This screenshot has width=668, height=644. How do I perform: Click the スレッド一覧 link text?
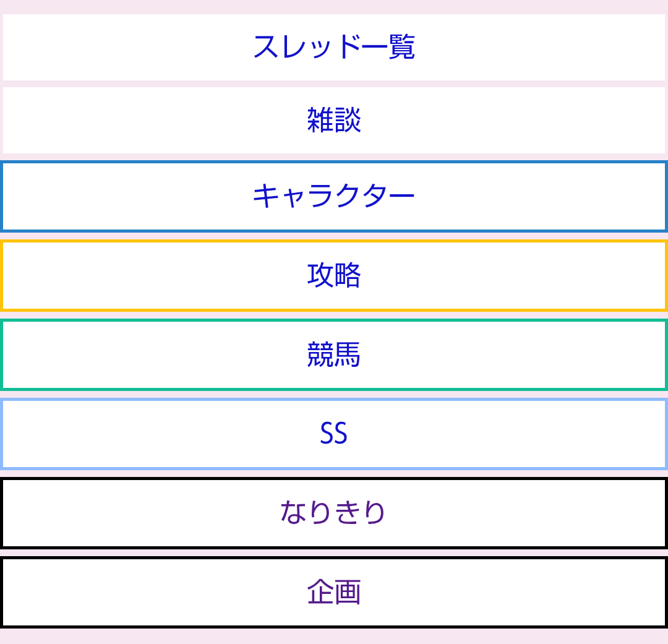(334, 47)
